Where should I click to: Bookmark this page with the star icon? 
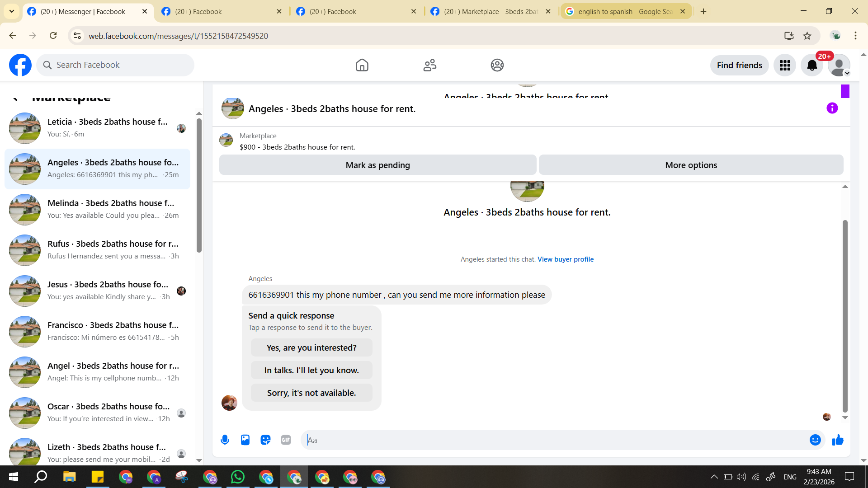(807, 36)
